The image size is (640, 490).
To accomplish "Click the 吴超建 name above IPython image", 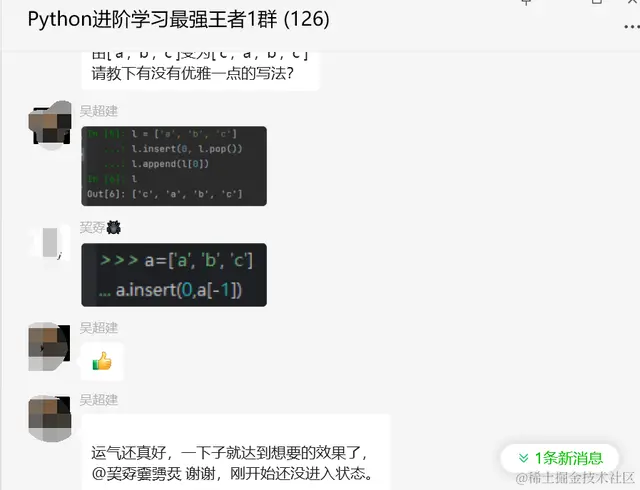I will pyautogui.click(x=99, y=111).
